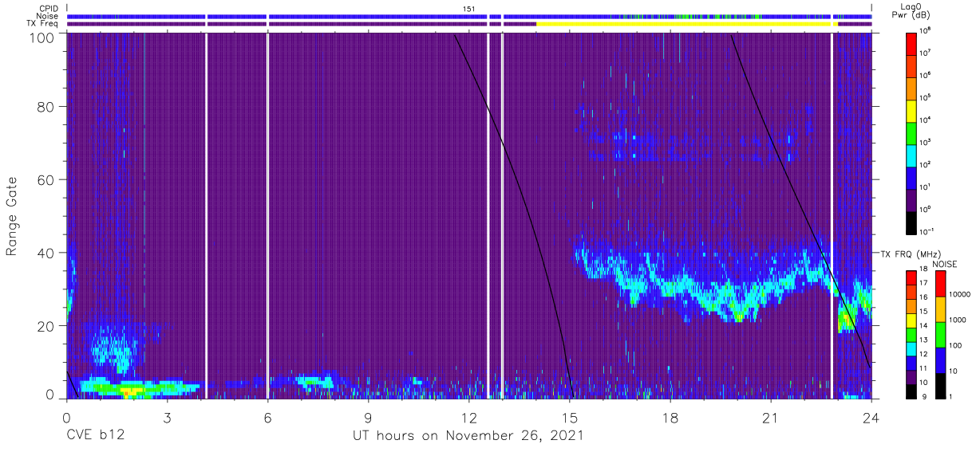Pick the green band of the TX FRQ colorbar

tap(911, 333)
